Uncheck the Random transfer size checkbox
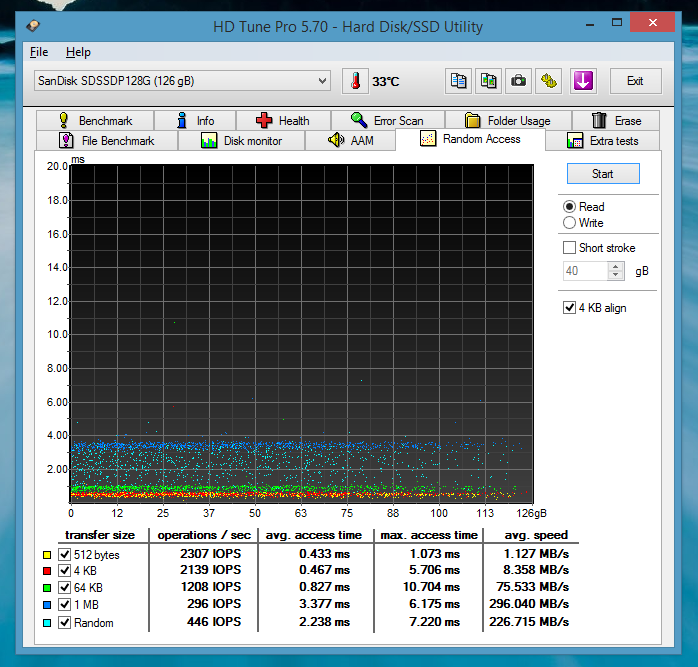This screenshot has height=667, width=698. coord(65,622)
